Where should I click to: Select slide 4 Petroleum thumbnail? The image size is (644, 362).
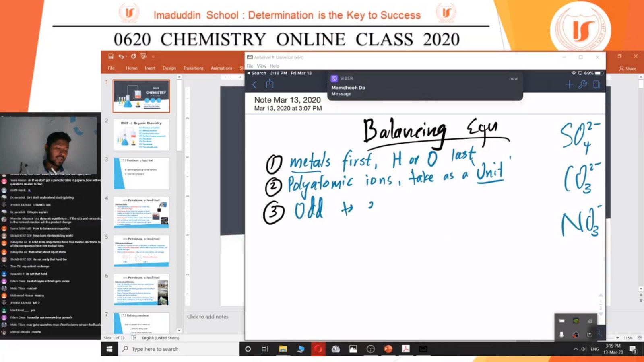click(141, 212)
